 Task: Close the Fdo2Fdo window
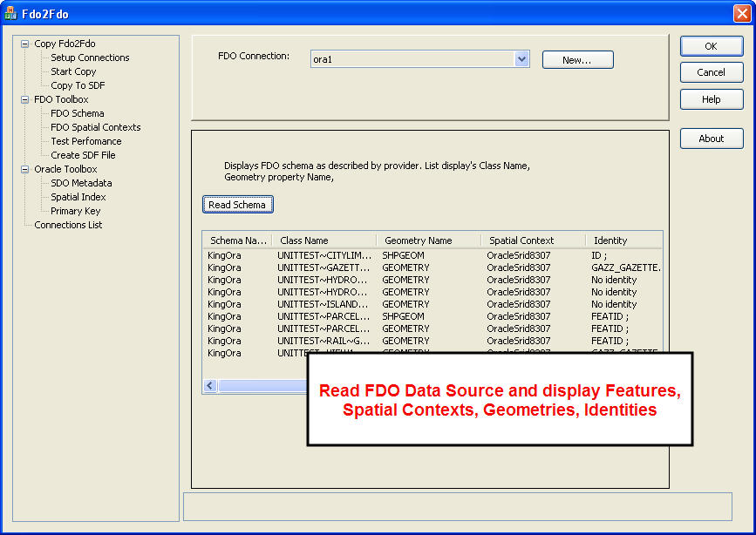click(x=742, y=13)
